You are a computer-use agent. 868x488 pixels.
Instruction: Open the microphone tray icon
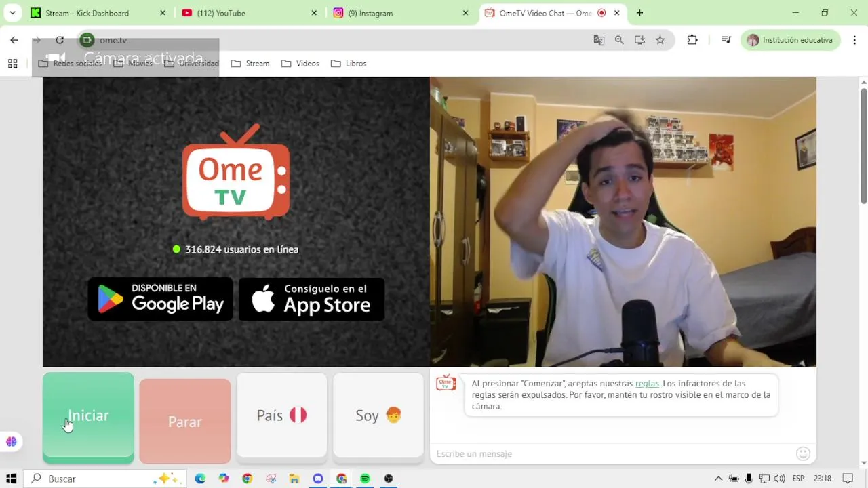[749, 479]
